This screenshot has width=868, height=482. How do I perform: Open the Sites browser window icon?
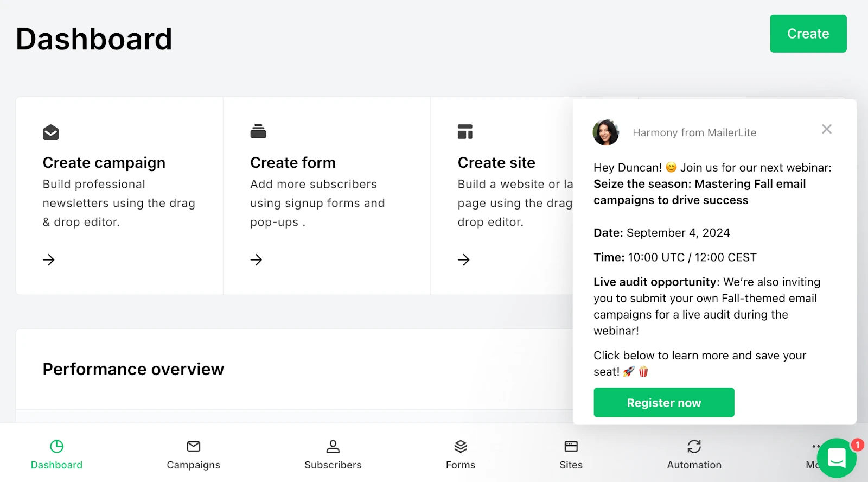[x=571, y=447]
